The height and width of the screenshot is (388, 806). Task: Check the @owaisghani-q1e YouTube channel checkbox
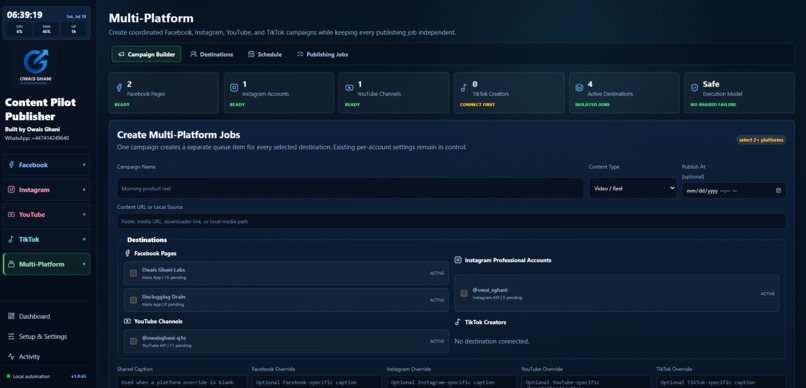coord(134,341)
